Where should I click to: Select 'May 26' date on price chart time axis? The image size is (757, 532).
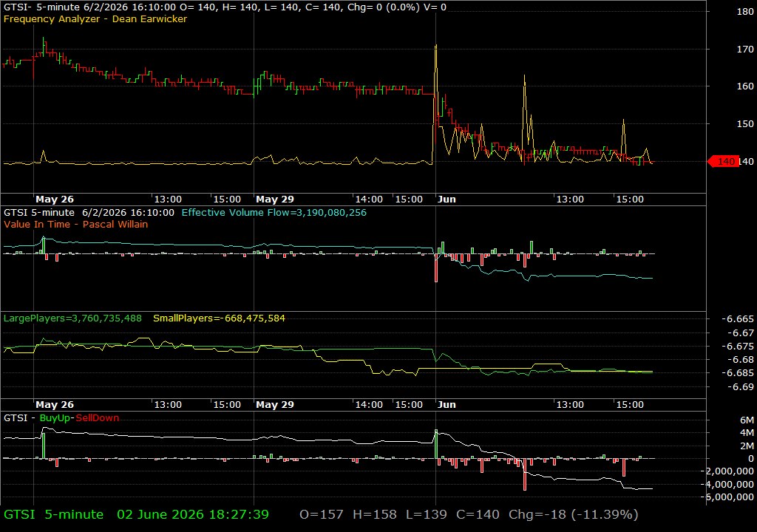[55, 199]
